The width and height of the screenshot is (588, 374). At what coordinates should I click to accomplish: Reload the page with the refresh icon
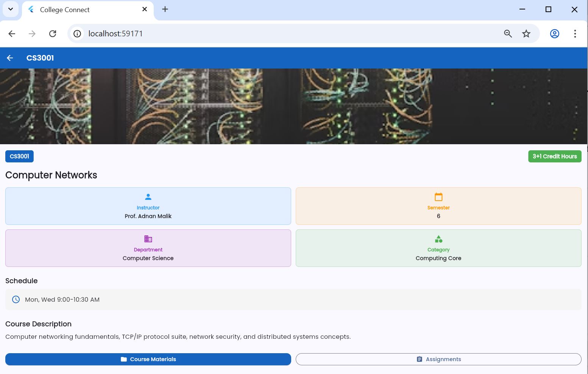53,34
